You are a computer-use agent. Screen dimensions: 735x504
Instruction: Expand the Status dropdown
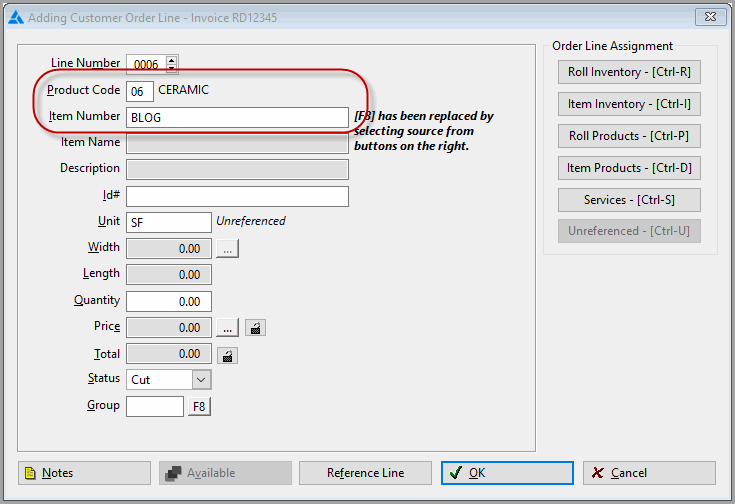pos(201,380)
